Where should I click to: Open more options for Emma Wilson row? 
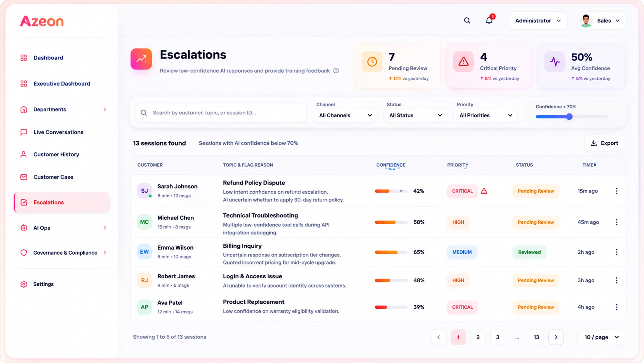pyautogui.click(x=617, y=252)
